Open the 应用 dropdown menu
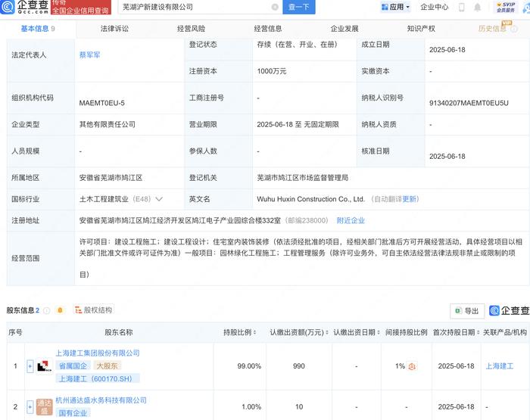530x420 pixels. click(x=395, y=7)
